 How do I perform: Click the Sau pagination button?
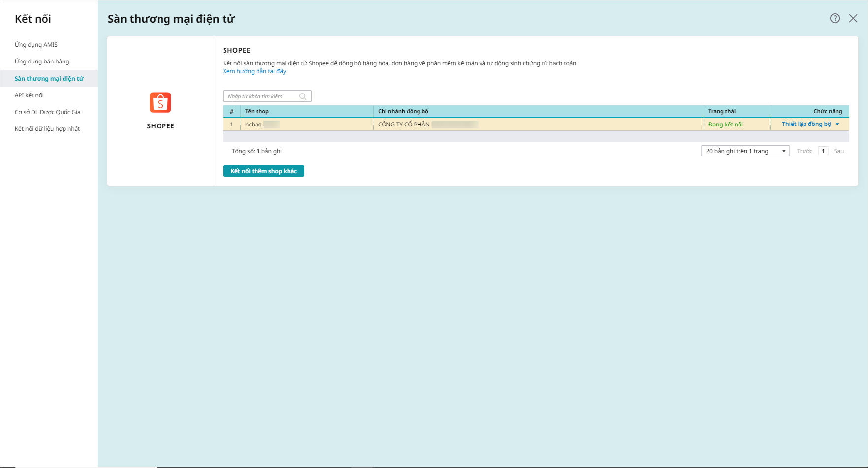[839, 151]
